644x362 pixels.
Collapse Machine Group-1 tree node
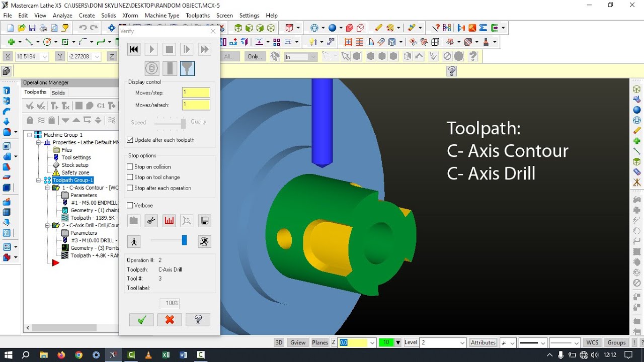click(30, 135)
